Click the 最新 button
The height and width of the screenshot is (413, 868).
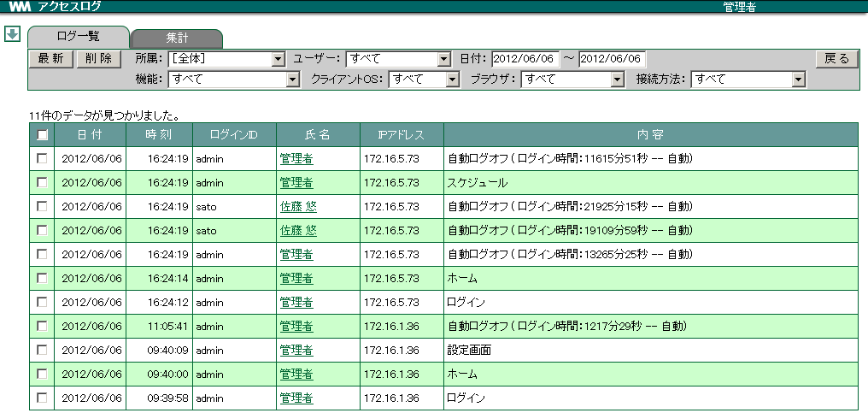click(x=51, y=59)
